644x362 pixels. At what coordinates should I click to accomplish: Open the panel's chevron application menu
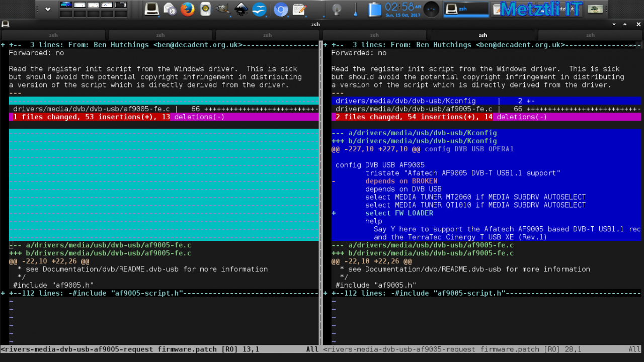(48, 9)
